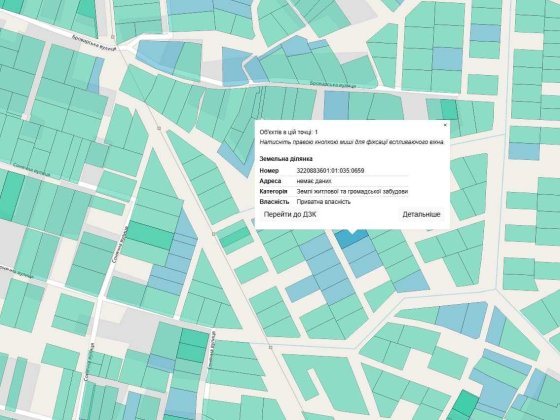Screen dimensions: 560x420
Task: Select cadastral number 3220883601:01:035:0659
Action: tap(330, 171)
